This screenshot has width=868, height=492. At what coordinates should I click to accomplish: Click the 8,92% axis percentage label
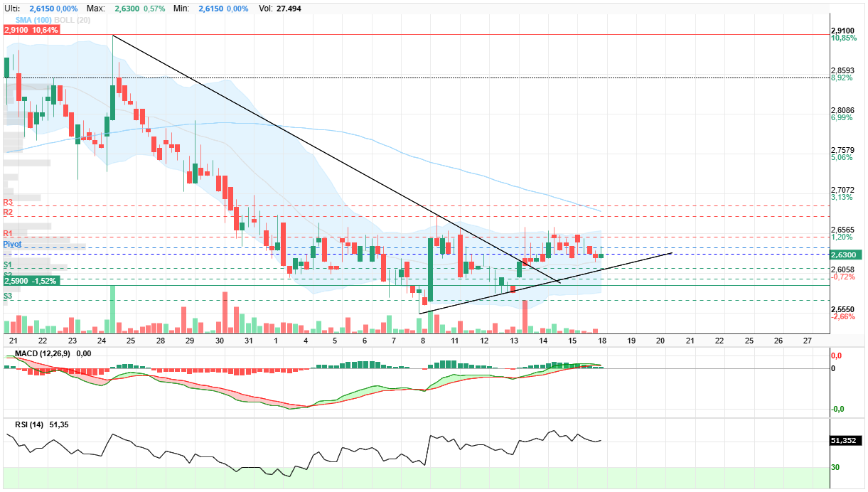842,78
